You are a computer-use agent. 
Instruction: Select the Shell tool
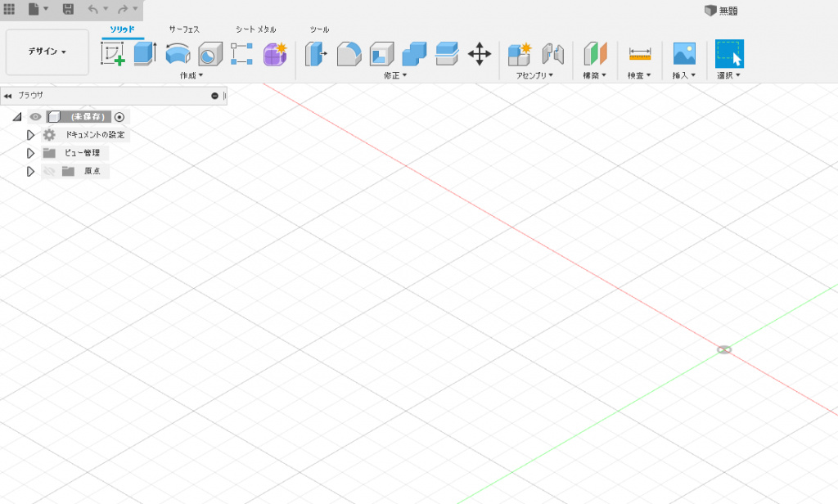coord(381,54)
